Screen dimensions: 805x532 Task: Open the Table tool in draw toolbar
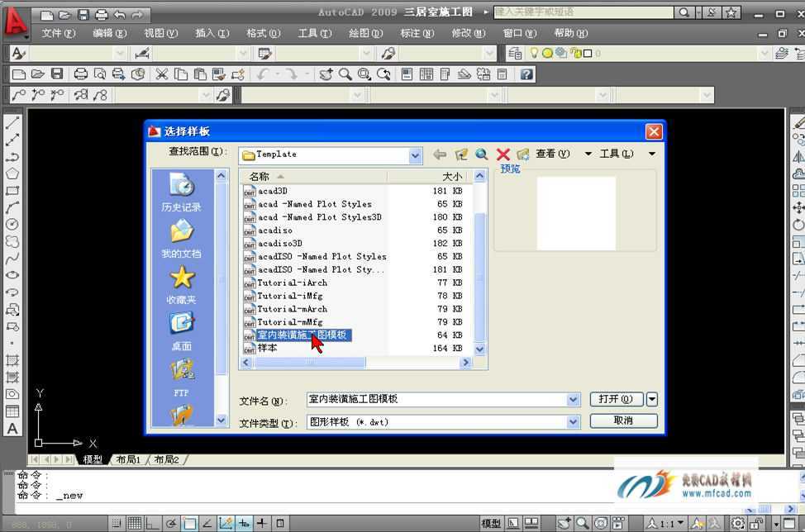(12, 411)
